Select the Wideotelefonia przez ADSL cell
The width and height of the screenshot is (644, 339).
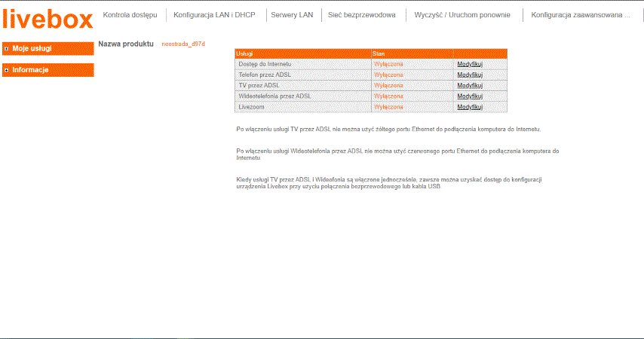point(303,96)
